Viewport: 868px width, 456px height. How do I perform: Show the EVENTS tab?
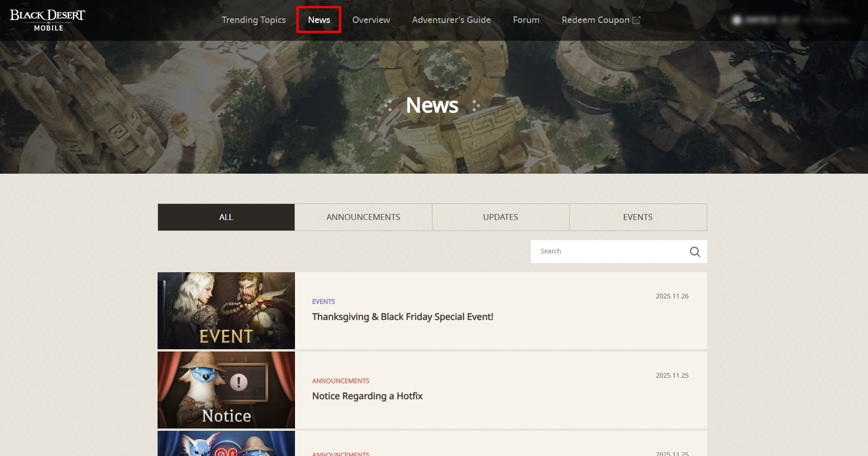[638, 217]
